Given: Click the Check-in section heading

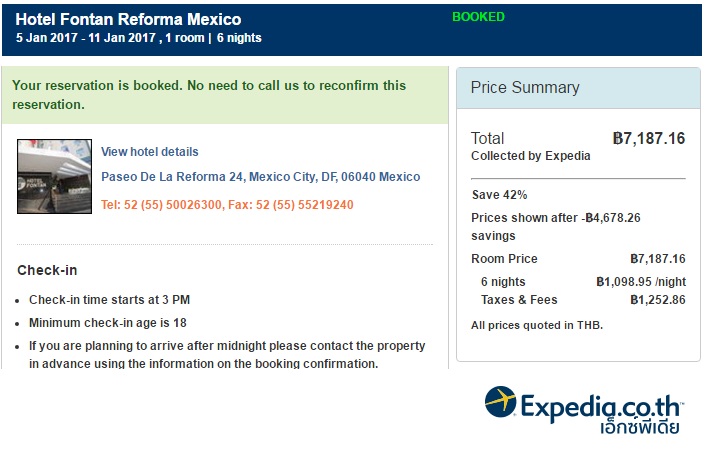Looking at the screenshot, I should (x=47, y=270).
